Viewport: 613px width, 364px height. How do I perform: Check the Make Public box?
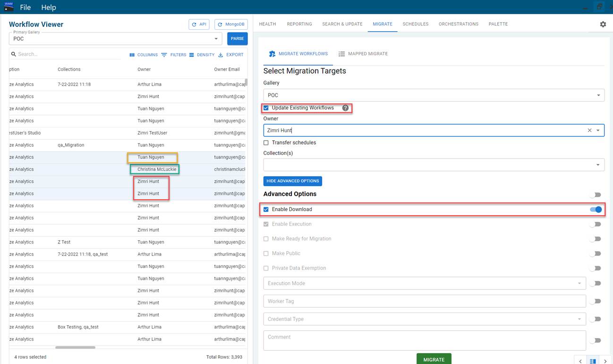266,254
